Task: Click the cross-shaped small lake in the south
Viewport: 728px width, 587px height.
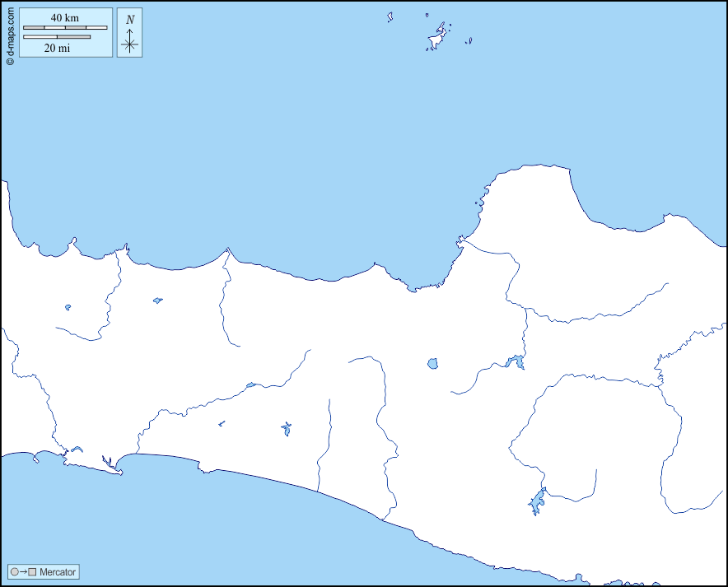Action: pyautogui.click(x=286, y=428)
